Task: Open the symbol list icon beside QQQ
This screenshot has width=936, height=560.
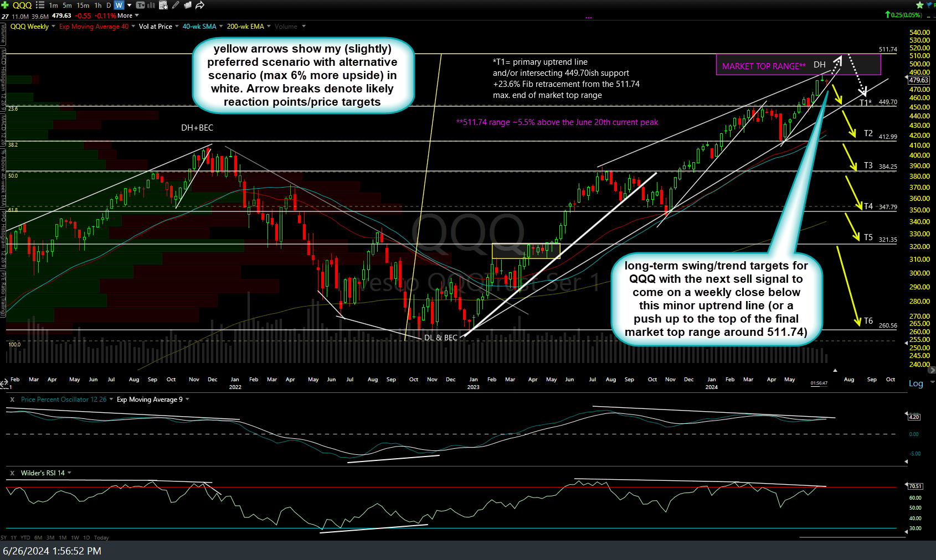Action: click(40, 5)
